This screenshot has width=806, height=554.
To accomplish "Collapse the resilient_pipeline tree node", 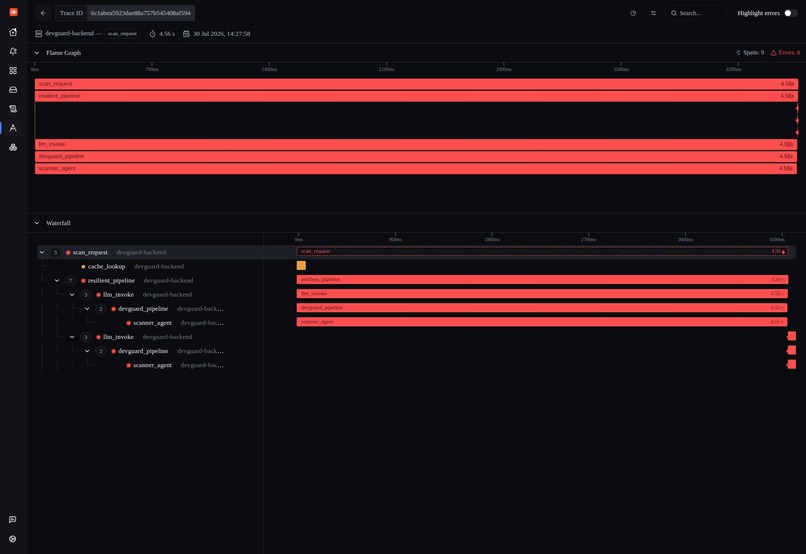I will (x=57, y=281).
